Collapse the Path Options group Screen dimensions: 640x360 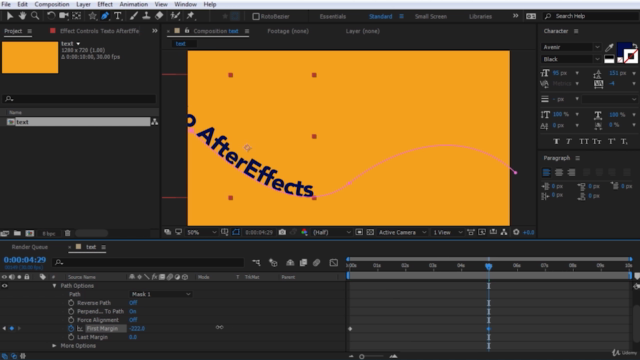[x=54, y=286]
